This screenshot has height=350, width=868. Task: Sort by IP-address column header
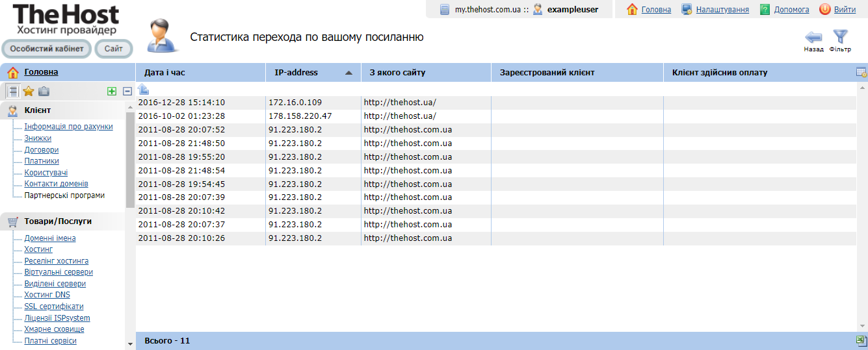313,72
